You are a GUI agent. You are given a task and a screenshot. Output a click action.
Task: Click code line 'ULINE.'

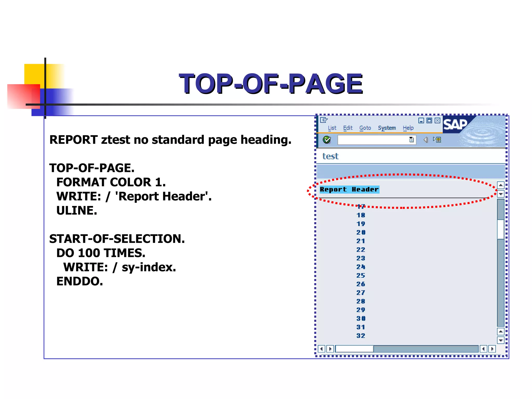click(77, 210)
